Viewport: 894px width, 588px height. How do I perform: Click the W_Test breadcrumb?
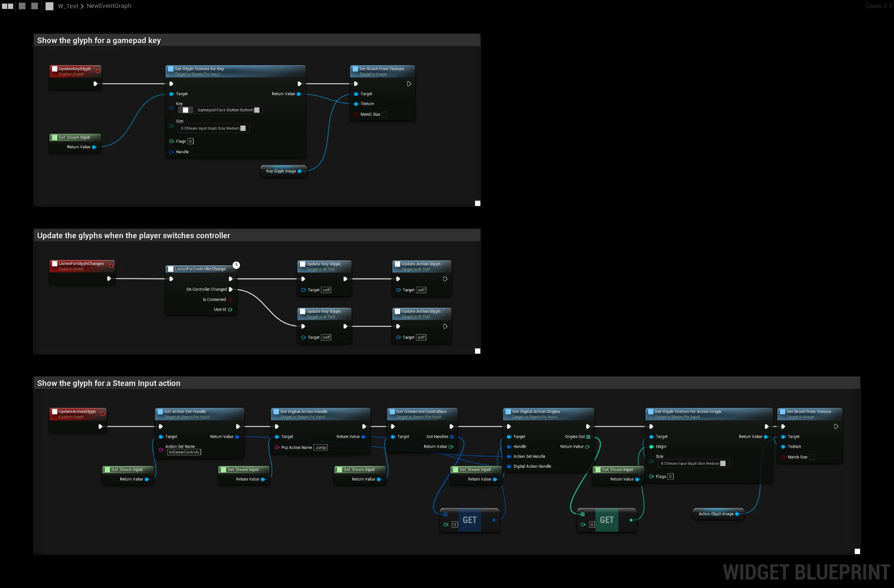coord(68,6)
